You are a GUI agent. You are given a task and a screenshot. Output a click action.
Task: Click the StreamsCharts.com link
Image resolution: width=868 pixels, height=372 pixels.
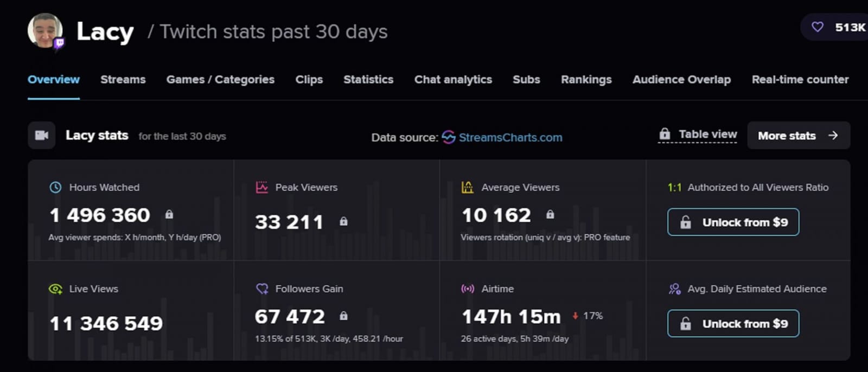coord(510,138)
